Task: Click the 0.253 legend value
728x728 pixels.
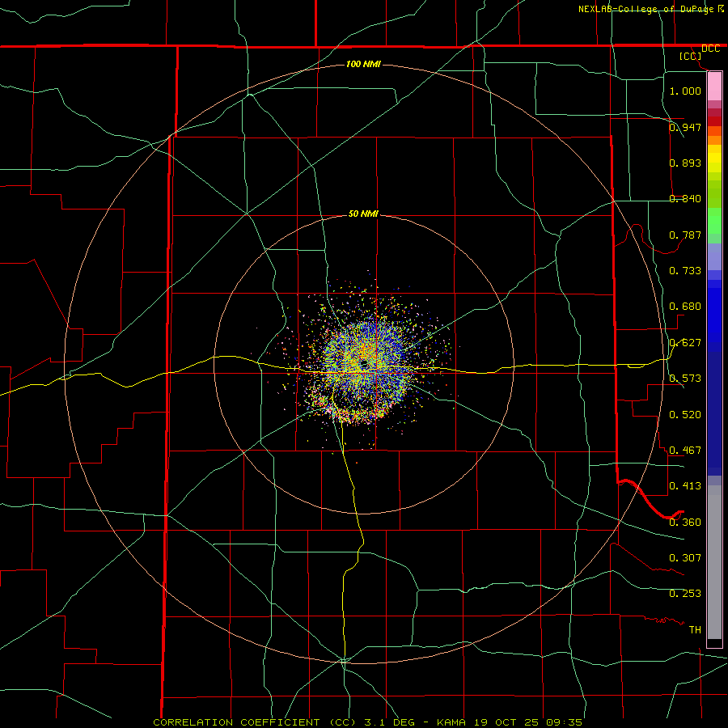Action: pos(685,594)
